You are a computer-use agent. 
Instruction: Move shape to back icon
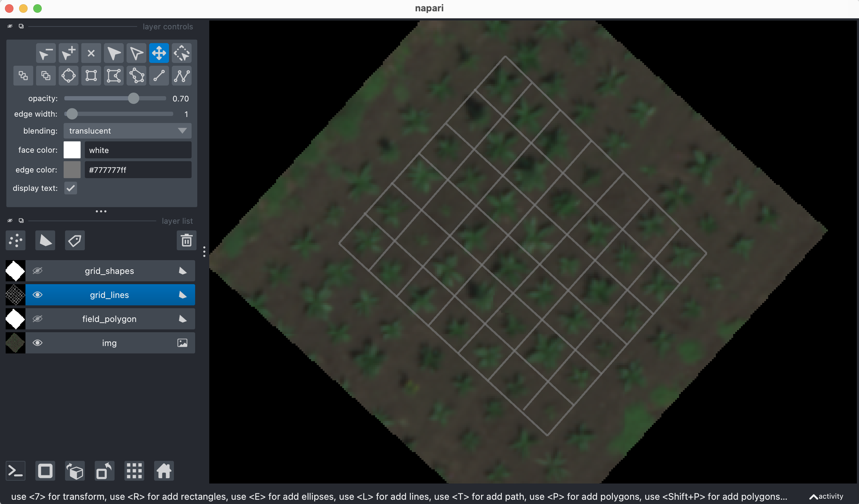(23, 76)
